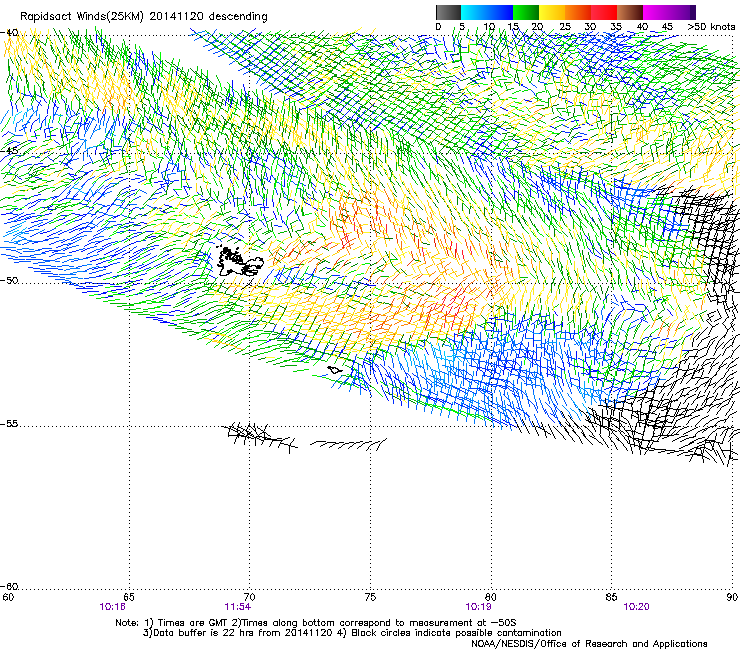Click the '25' legend scale label
740x650 pixels.
564,27
